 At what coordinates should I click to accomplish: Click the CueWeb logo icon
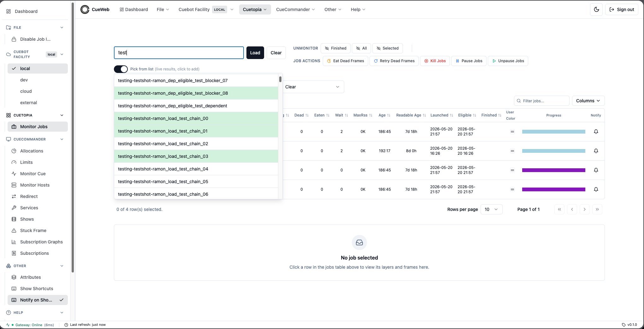85,9
